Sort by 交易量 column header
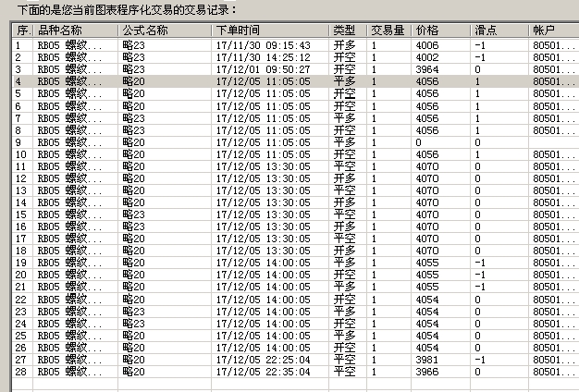The image size is (579, 392). (x=389, y=31)
